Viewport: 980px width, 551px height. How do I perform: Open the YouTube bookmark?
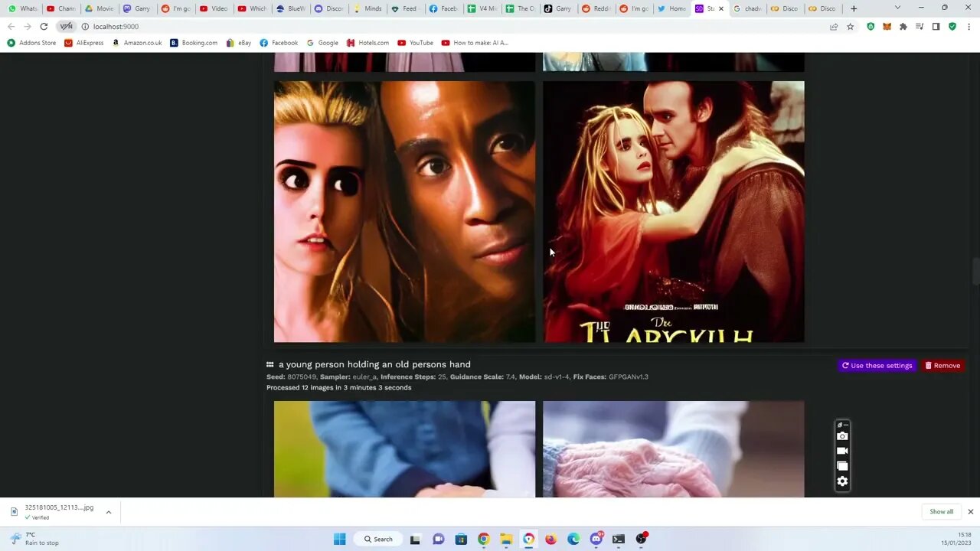click(416, 43)
